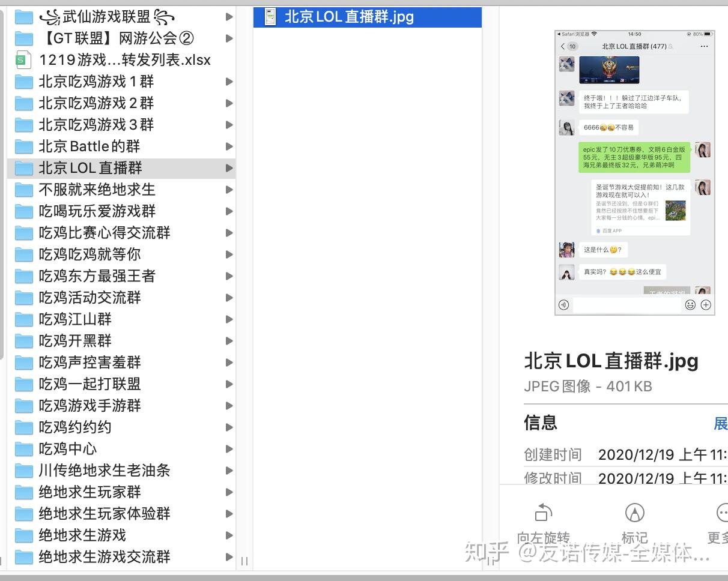Select the 吃鸡声控害羞群 folder
728x581 pixels.
click(121, 363)
